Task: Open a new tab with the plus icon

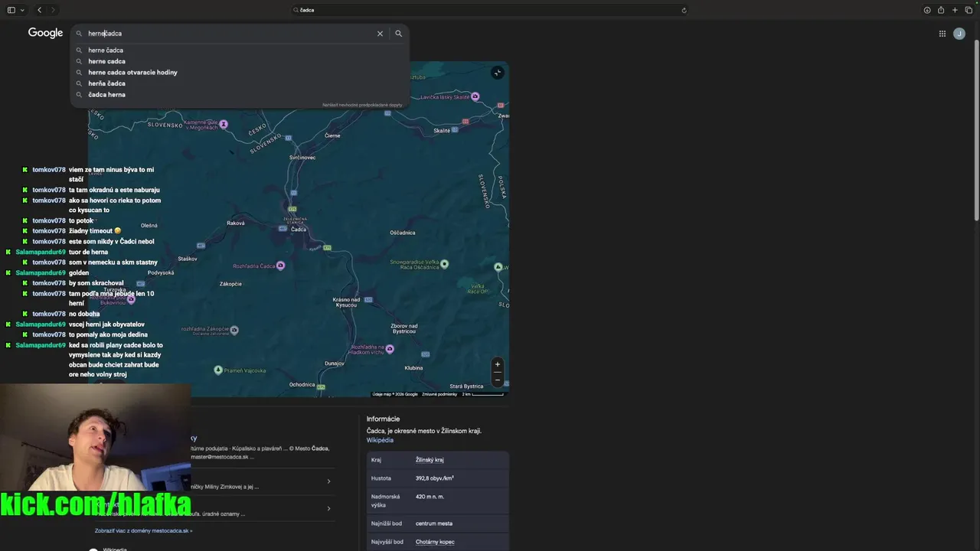Action: [955, 10]
